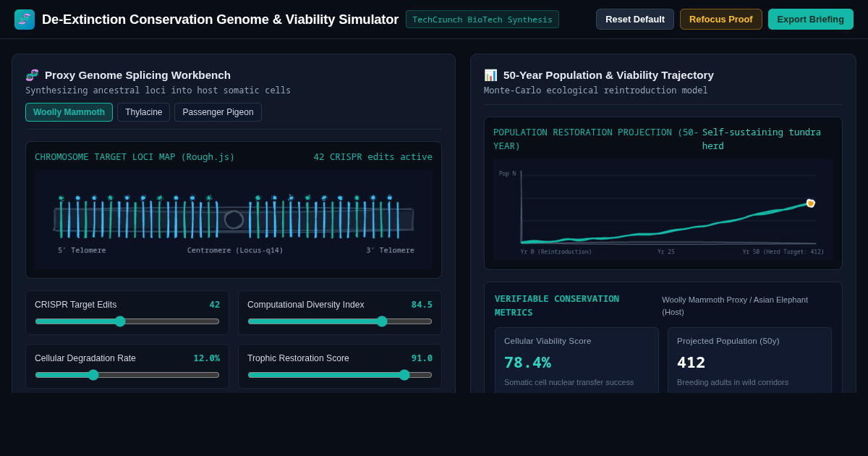
Task: Click 'Yr 50 (Herd Target: 412)' axis label
Action: point(783,252)
